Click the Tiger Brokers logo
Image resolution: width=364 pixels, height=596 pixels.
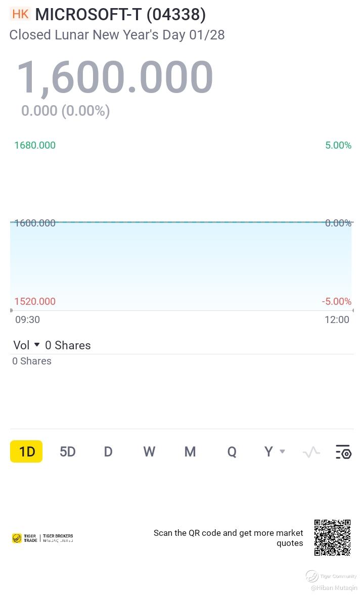point(58,538)
